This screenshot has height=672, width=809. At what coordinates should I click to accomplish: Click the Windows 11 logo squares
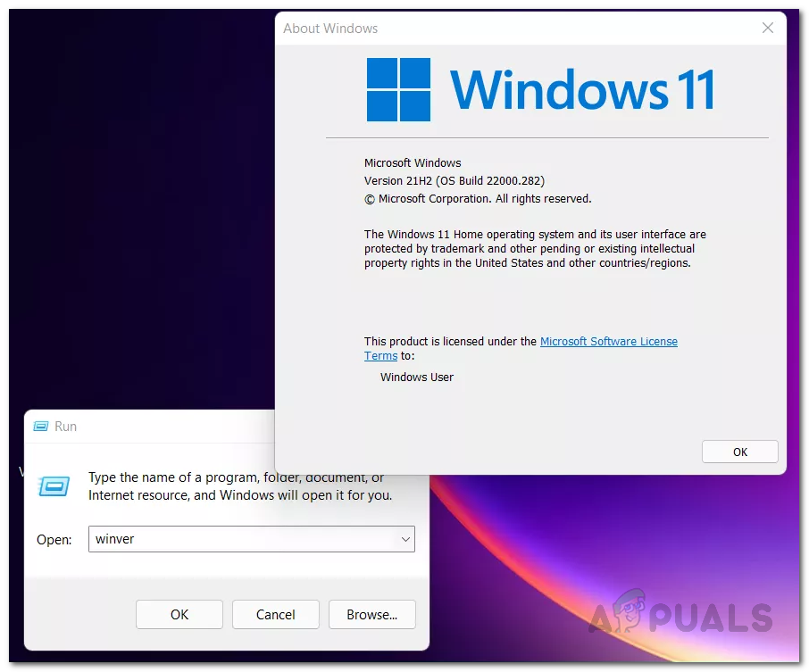[x=398, y=89]
